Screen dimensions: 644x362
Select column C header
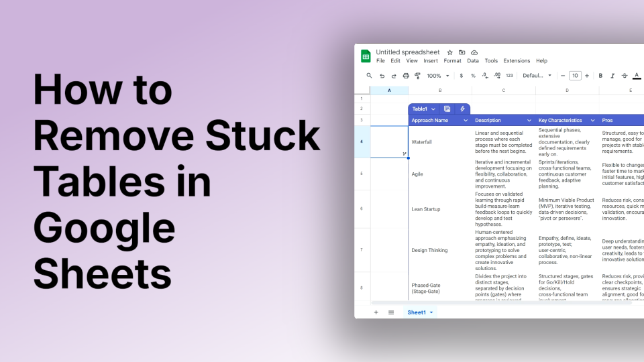[x=504, y=90]
